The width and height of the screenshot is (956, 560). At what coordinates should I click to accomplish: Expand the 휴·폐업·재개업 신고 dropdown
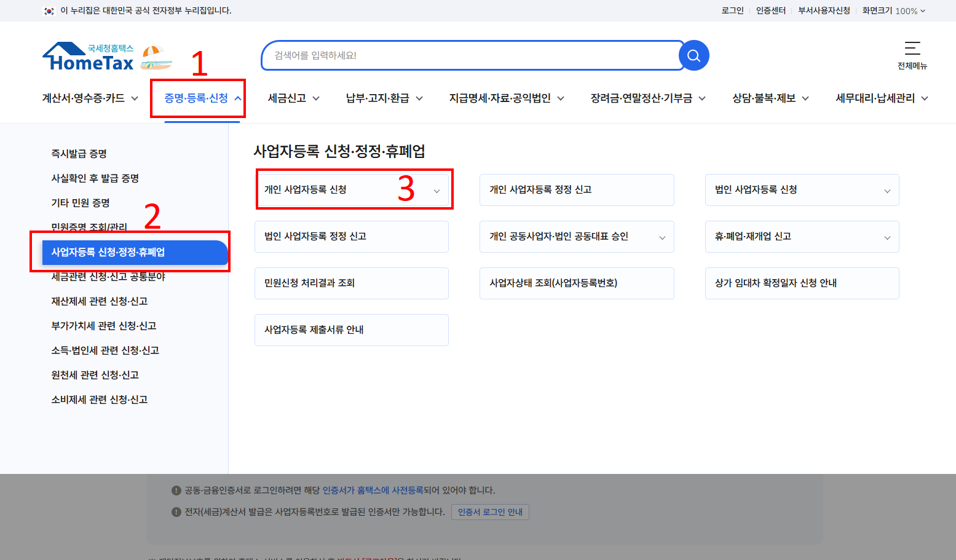point(887,237)
